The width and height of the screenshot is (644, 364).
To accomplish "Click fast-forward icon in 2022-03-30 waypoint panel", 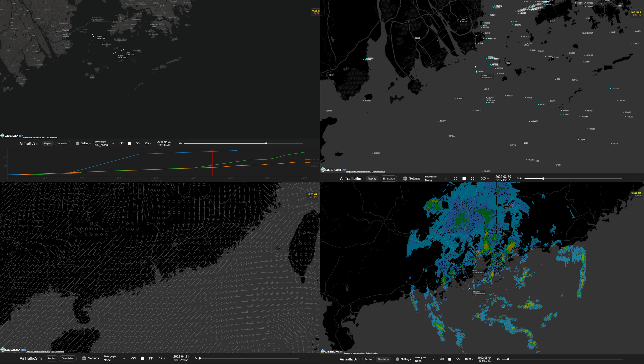I will 473,178.
